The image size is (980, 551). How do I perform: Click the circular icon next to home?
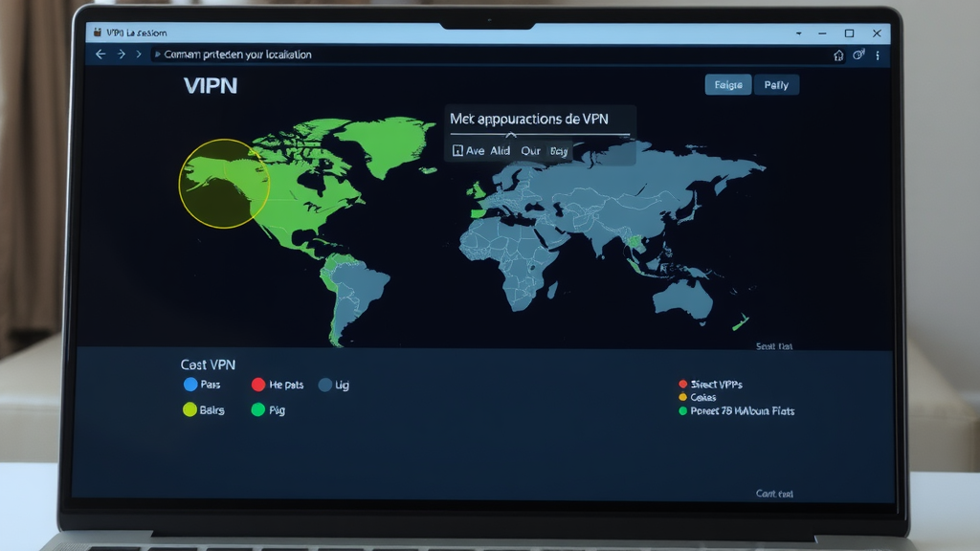point(858,55)
